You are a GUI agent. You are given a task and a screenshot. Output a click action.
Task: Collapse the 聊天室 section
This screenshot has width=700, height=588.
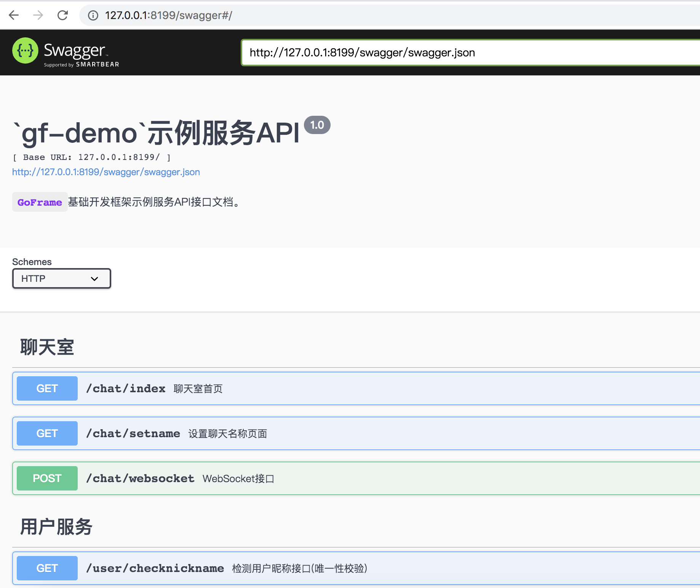point(46,347)
